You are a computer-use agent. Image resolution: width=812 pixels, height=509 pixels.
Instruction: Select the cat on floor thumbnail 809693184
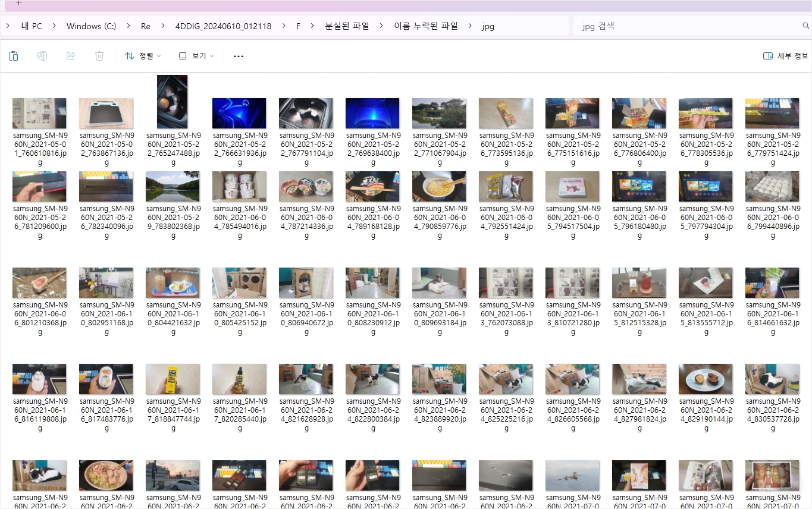point(439,283)
